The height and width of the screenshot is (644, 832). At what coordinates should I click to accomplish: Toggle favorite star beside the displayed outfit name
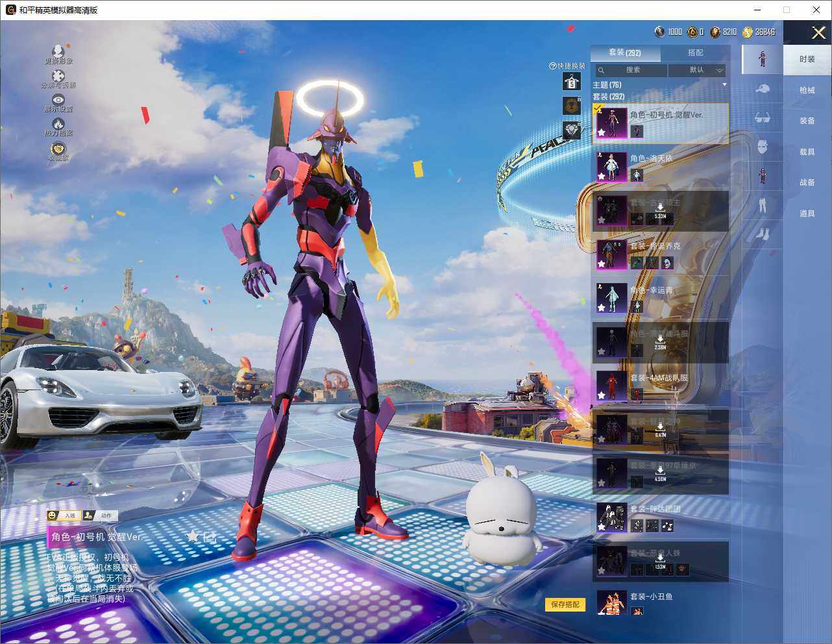pos(193,537)
